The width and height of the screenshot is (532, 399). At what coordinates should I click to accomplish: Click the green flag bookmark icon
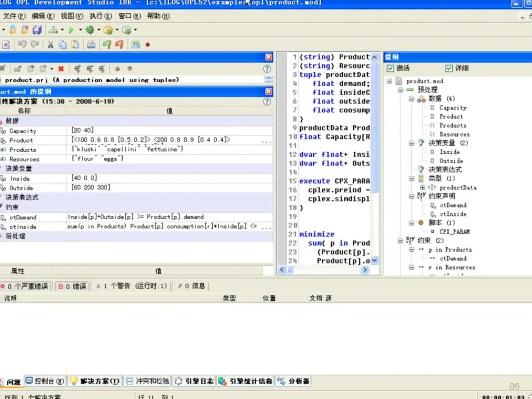[107, 44]
